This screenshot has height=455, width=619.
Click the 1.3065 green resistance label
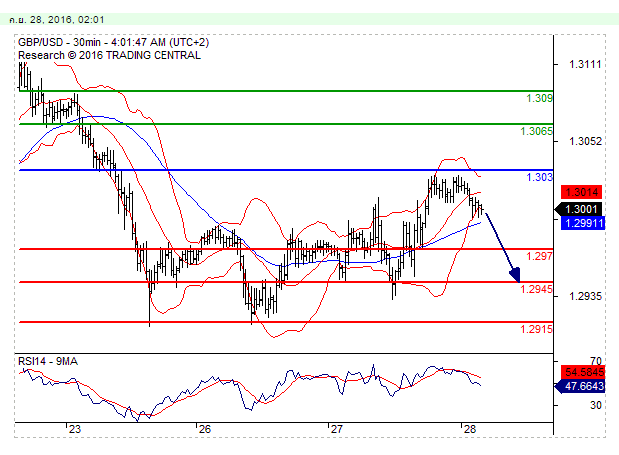tap(536, 131)
